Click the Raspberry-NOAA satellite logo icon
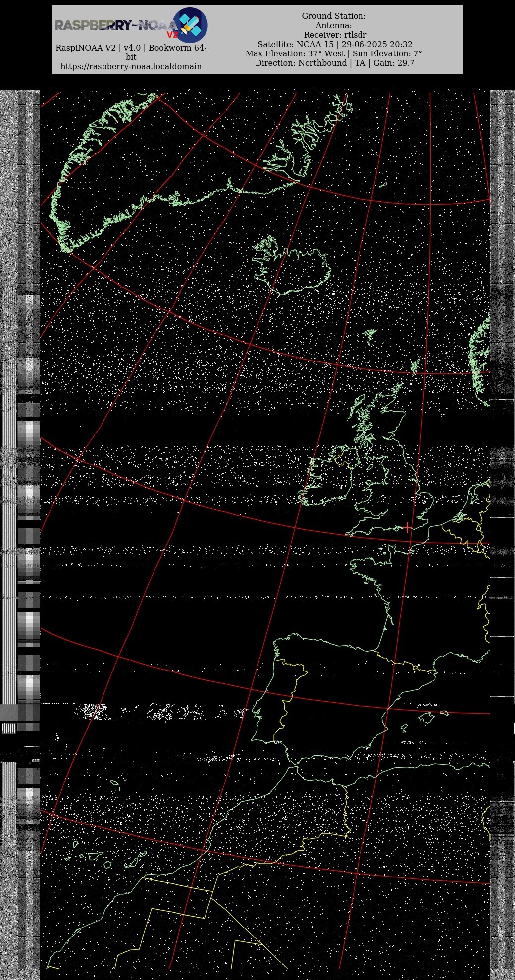The width and height of the screenshot is (515, 980). [190, 25]
